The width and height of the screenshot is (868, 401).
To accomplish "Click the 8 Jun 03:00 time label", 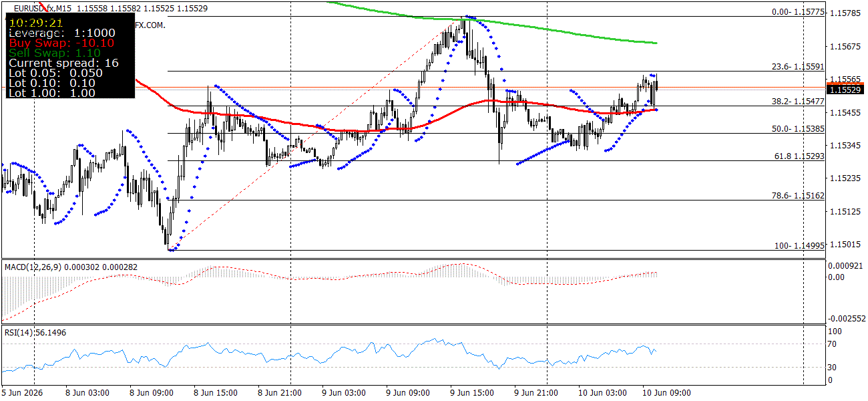I will (87, 392).
